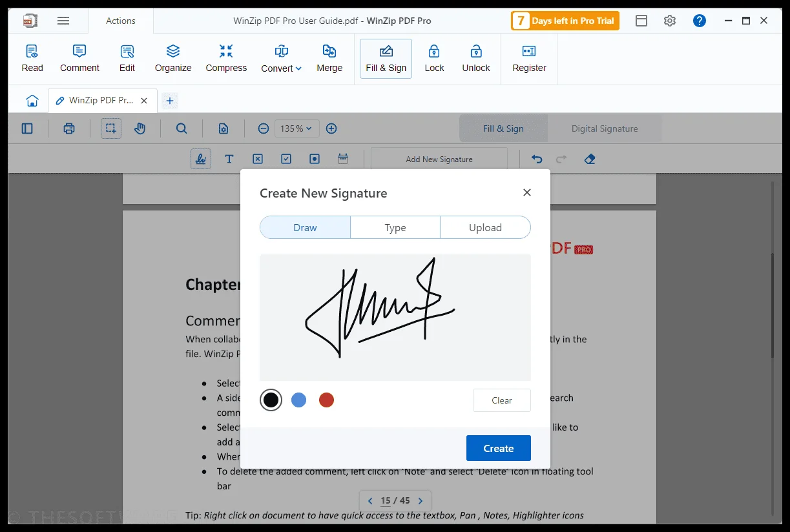790x532 pixels.
Task: Open the Read tool
Action: [32, 59]
